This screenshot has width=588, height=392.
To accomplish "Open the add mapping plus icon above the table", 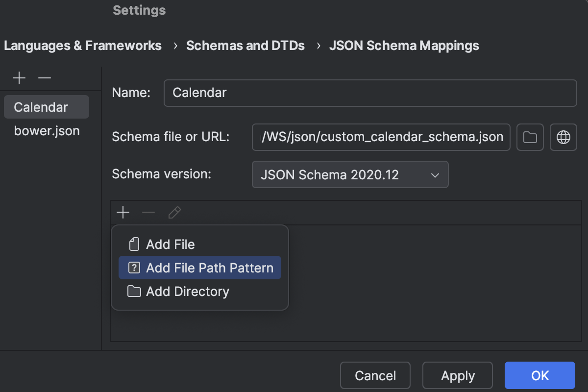I will click(x=123, y=212).
